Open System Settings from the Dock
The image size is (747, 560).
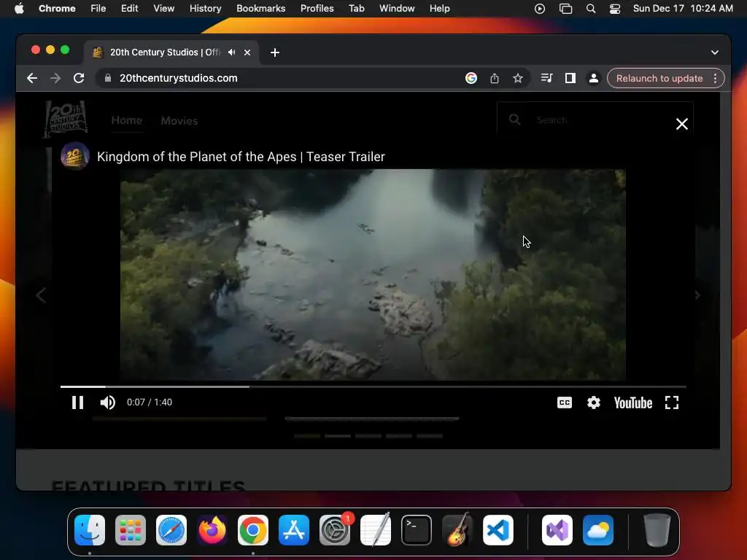(x=335, y=530)
